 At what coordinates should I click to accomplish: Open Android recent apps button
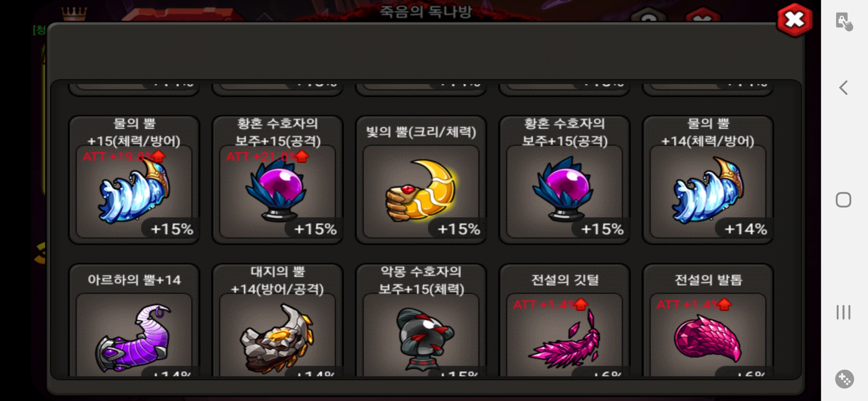click(x=844, y=312)
